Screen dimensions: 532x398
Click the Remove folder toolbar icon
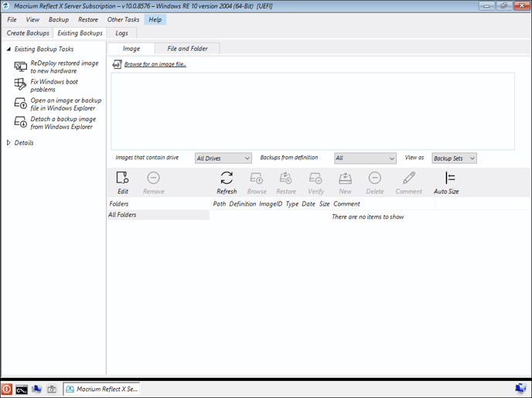click(x=153, y=177)
